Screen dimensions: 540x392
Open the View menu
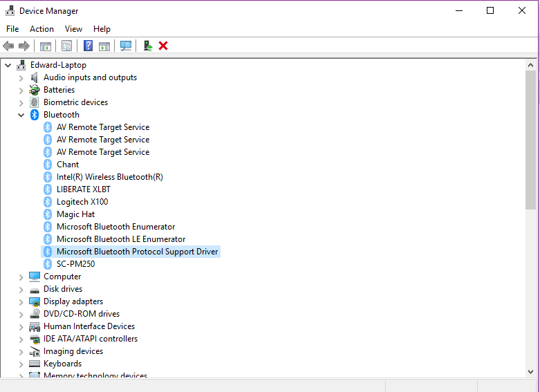coord(73,29)
